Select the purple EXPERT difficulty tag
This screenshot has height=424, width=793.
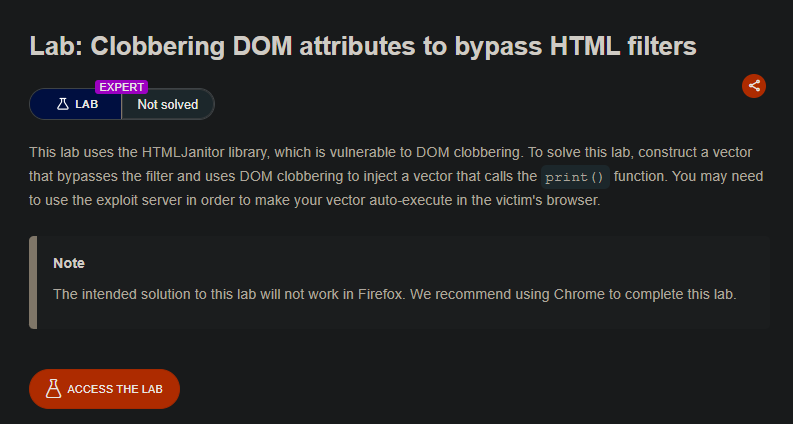point(121,87)
